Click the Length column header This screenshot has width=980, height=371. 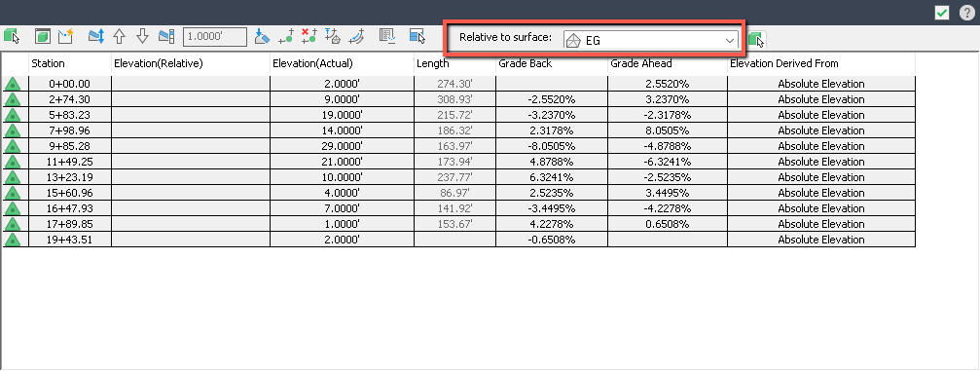455,64
